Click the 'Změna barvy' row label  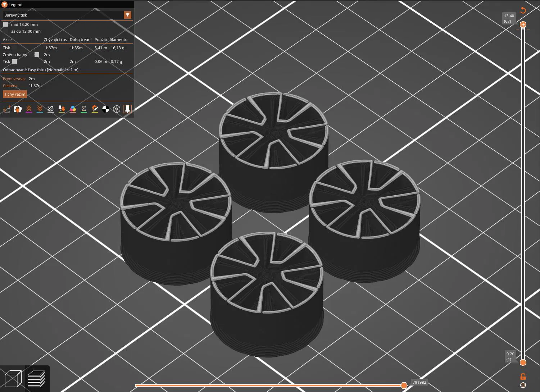[x=15, y=55]
